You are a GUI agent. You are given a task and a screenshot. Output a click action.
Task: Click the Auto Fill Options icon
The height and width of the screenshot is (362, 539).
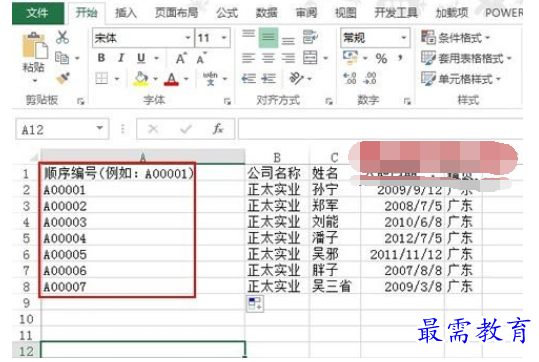255,304
